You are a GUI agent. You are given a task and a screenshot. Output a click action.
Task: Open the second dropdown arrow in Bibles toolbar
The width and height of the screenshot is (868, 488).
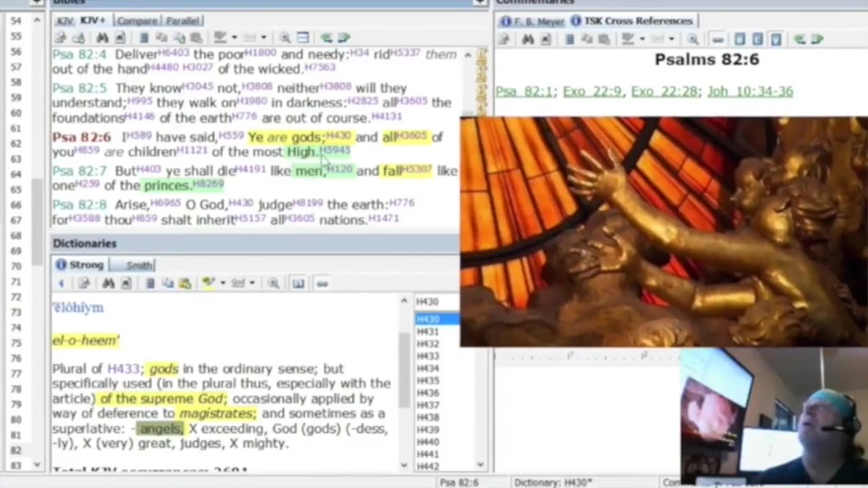click(x=263, y=38)
